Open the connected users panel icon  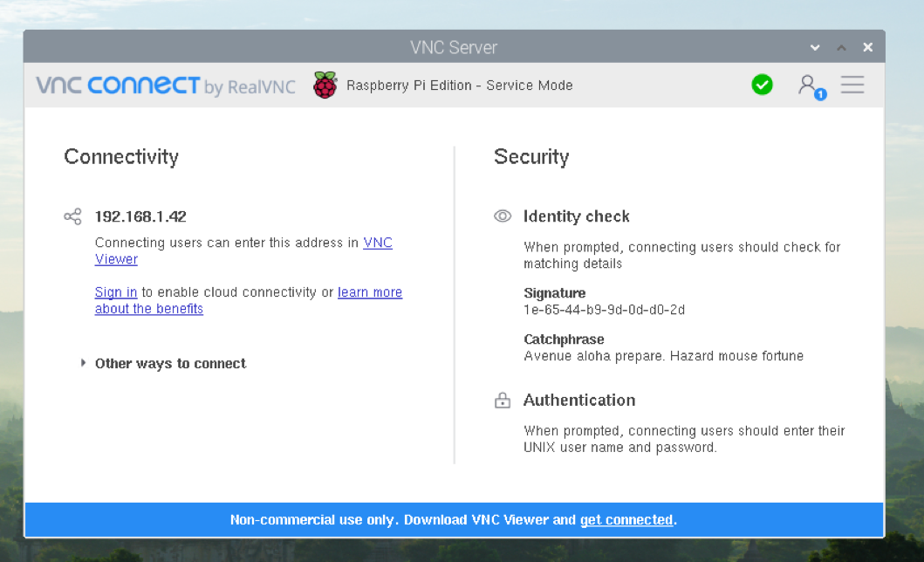pos(807,85)
